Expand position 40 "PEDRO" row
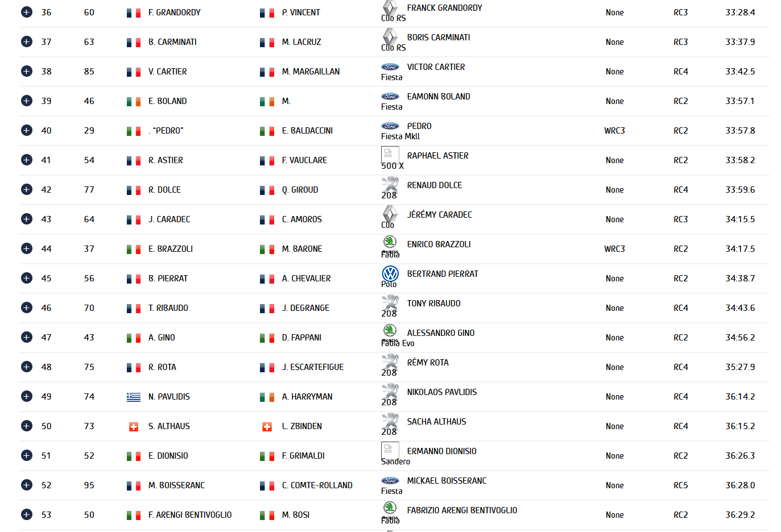 27,130
